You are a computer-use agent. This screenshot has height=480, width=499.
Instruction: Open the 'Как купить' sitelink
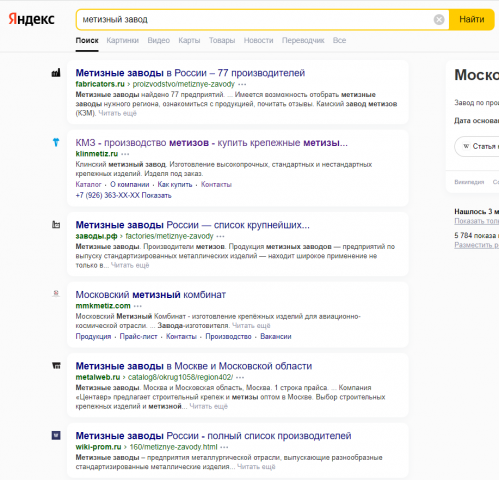click(x=175, y=184)
